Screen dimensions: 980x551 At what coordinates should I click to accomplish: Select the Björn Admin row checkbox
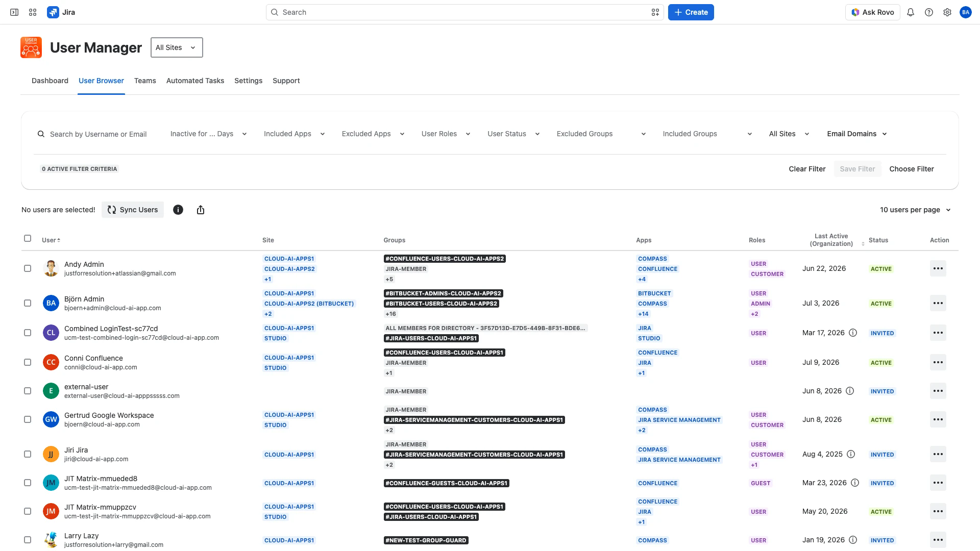tap(28, 303)
